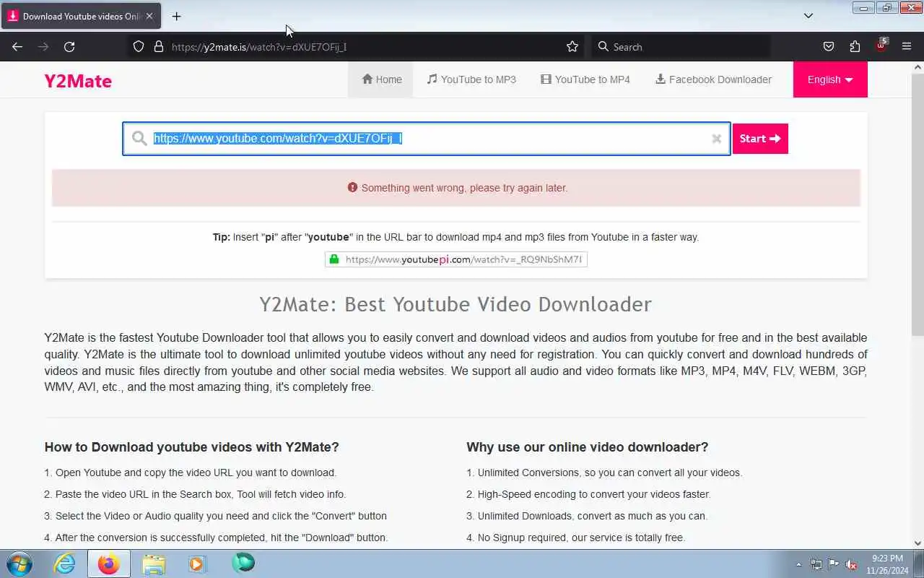Image resolution: width=924 pixels, height=578 pixels.
Task: Click the padlock site information icon
Action: tap(159, 47)
